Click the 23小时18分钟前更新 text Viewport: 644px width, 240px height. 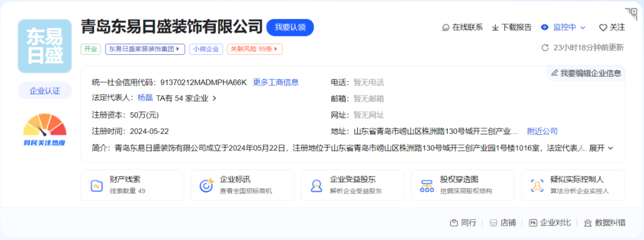[x=589, y=48]
